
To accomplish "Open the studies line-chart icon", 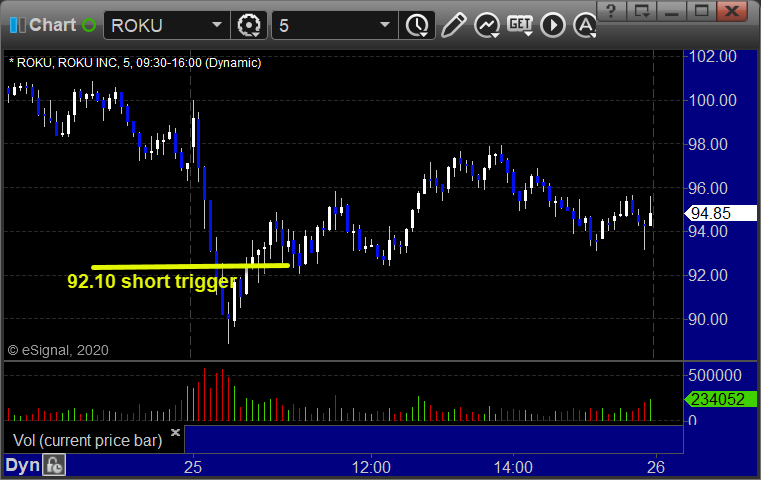I will pyautogui.click(x=487, y=25).
